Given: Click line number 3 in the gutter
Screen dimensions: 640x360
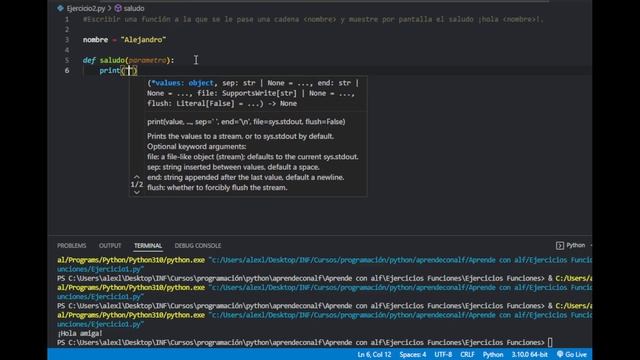Looking at the screenshot, I should pos(67,40).
